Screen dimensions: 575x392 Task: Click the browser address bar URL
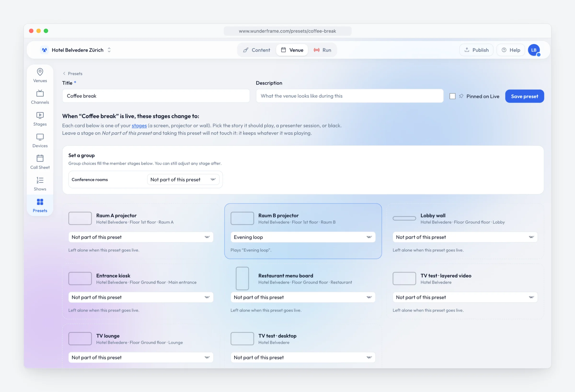click(x=287, y=31)
